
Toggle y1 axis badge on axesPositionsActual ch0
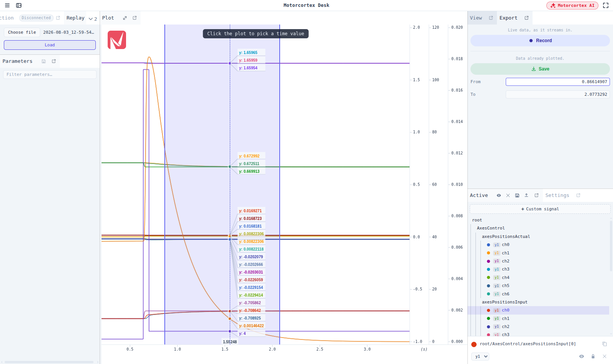pos(497,245)
